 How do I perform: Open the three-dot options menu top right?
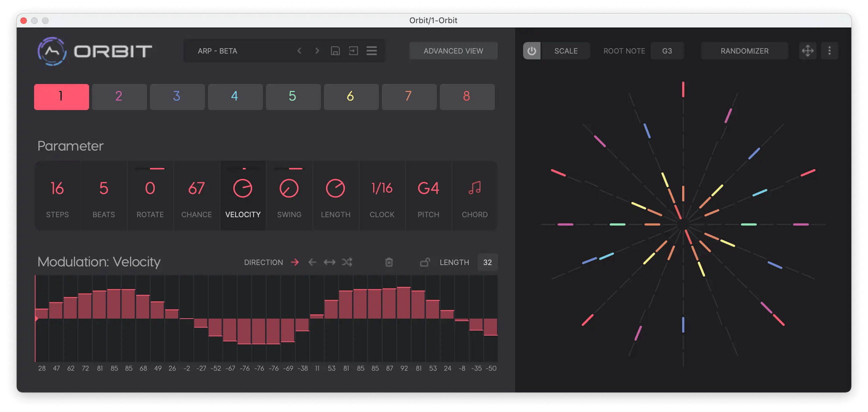click(830, 51)
